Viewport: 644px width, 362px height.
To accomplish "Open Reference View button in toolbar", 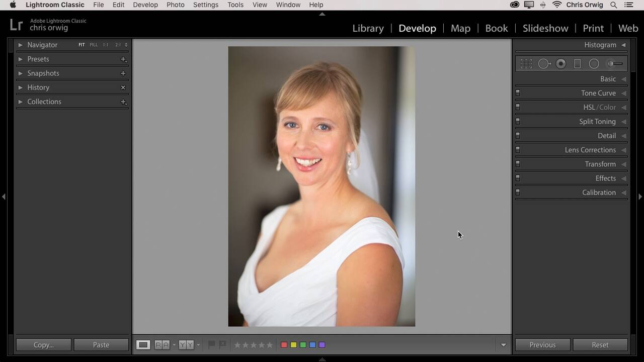I will [x=162, y=345].
